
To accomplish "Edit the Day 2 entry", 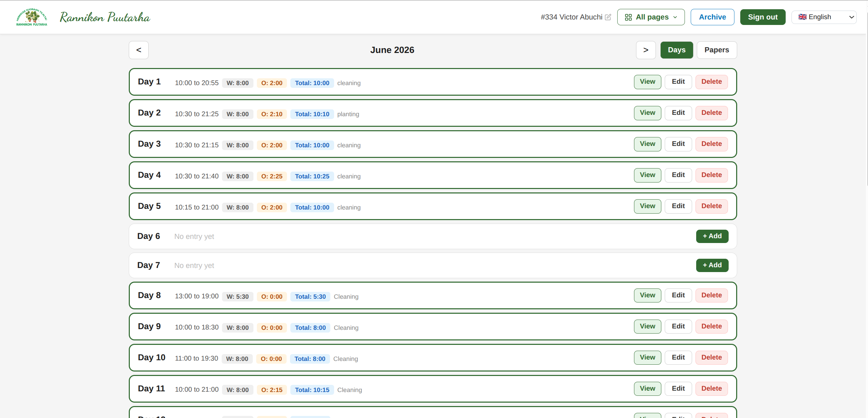I will pos(678,113).
